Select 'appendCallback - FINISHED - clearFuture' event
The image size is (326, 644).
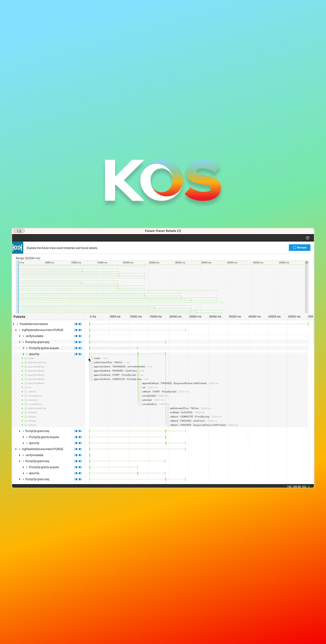coord(115,370)
